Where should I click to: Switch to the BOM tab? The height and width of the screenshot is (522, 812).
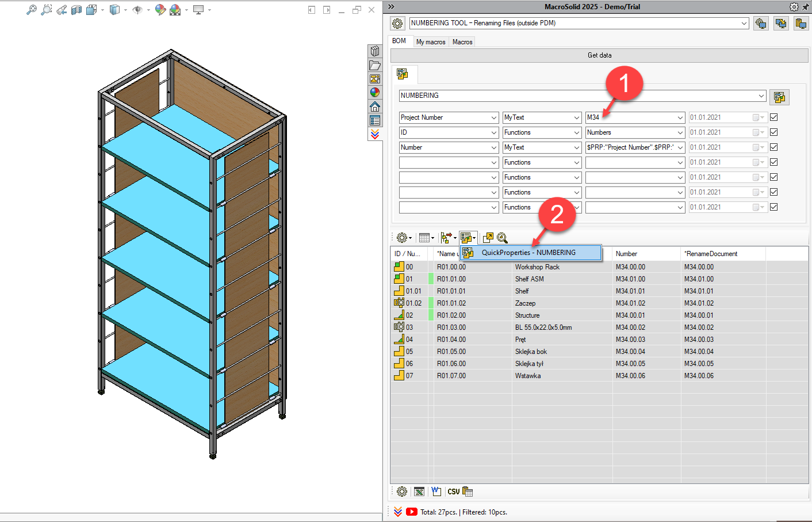[x=399, y=41]
